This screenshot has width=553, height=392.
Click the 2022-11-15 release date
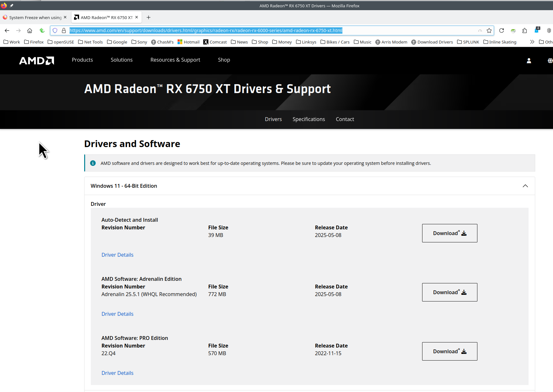click(x=328, y=353)
